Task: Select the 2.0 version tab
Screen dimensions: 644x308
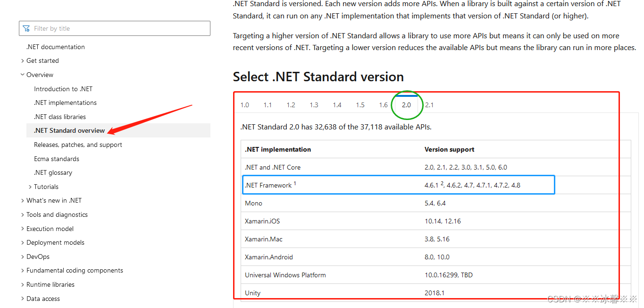Action: pyautogui.click(x=406, y=105)
